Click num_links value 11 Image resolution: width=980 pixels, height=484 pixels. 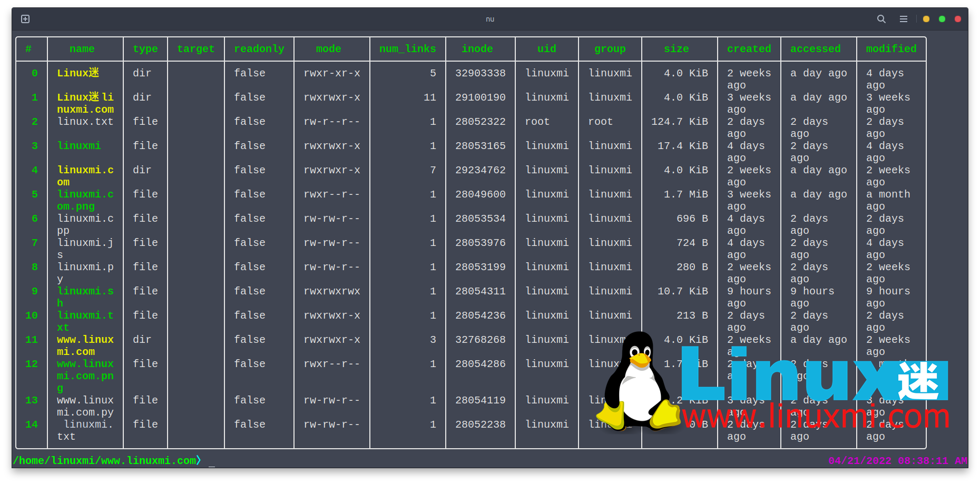430,97
